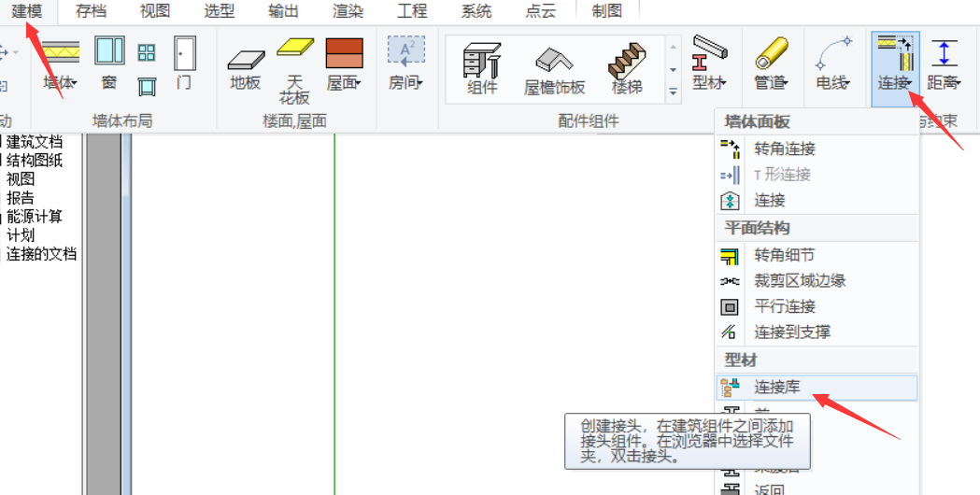Switch to the 存档 tab
The image size is (980, 495).
click(x=92, y=11)
